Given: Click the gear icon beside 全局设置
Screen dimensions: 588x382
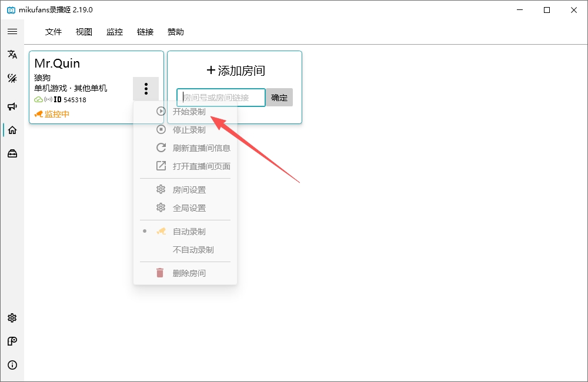Looking at the screenshot, I should click(x=161, y=207).
